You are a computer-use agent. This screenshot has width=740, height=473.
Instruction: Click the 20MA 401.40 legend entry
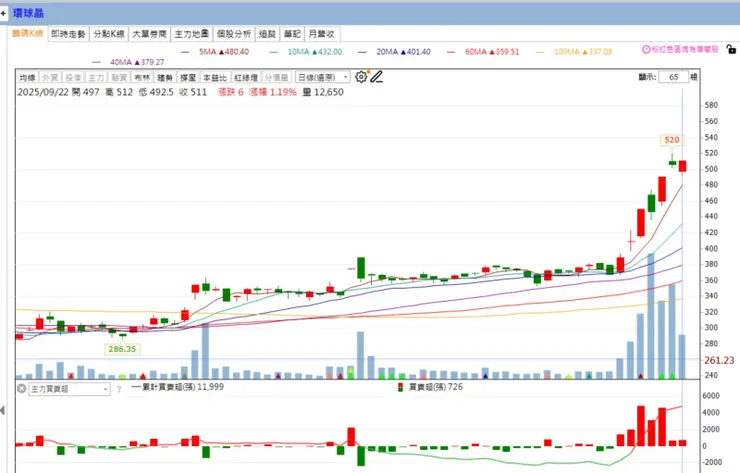pos(395,52)
